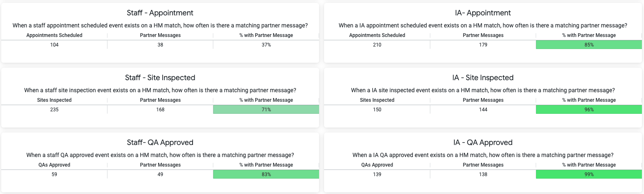Click the green 85% cell in IA- Appointment
Viewport: 644px width, 194px height.
589,45
